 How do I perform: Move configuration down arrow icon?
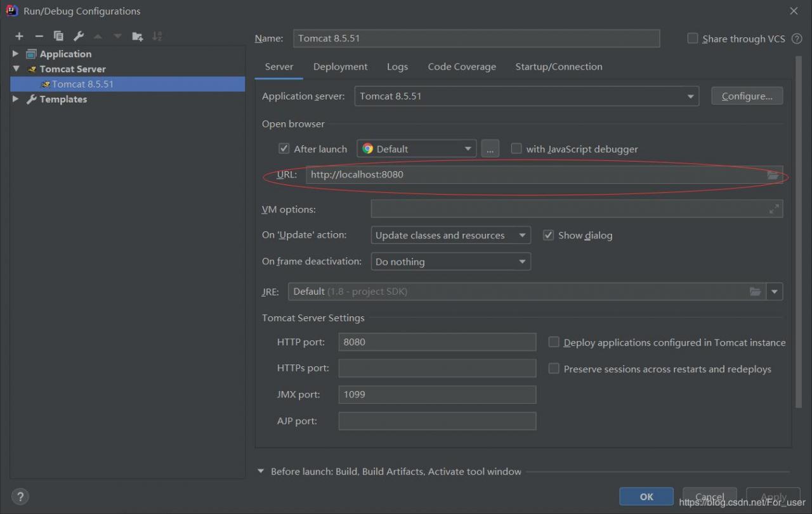click(x=117, y=36)
